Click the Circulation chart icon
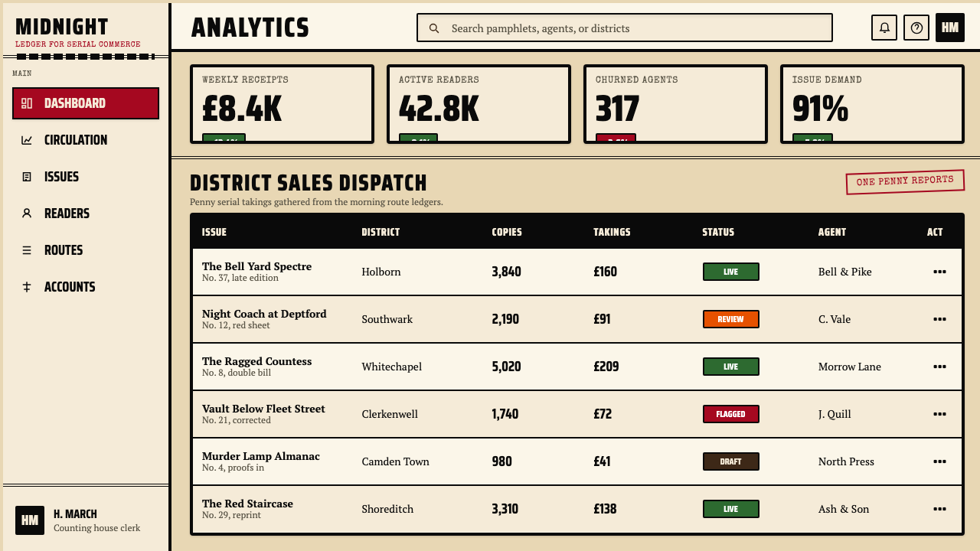980x551 pixels. point(27,140)
